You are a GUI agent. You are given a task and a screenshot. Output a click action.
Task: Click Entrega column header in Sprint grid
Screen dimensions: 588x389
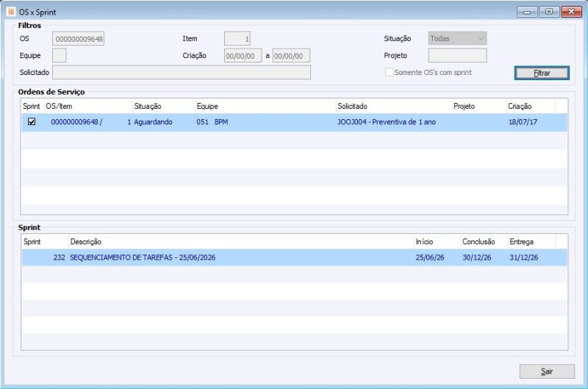point(531,242)
